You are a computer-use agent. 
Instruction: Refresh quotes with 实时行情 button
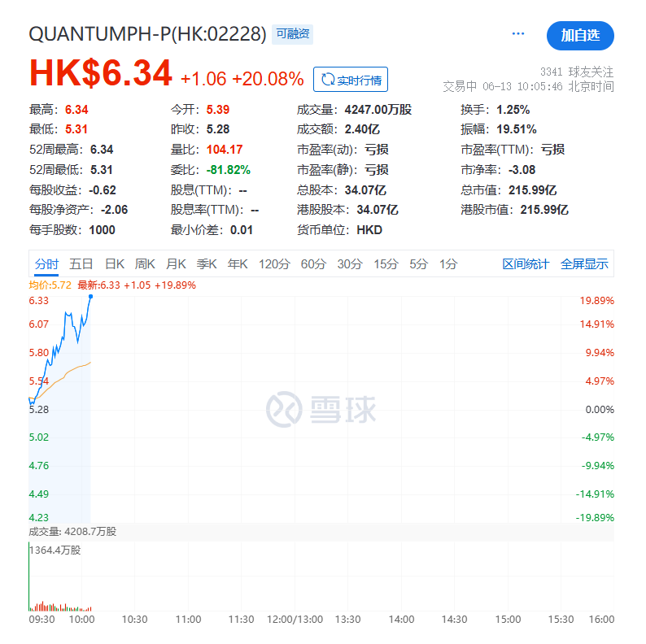pyautogui.click(x=351, y=80)
